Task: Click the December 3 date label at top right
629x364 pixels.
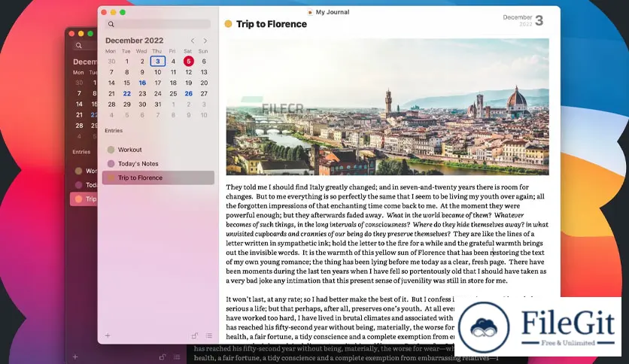Action: point(524,20)
